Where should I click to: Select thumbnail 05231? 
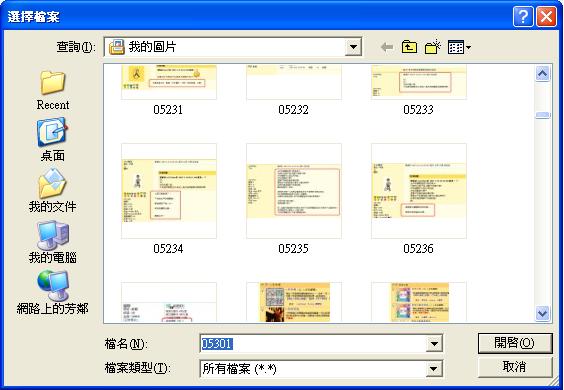pyautogui.click(x=169, y=82)
